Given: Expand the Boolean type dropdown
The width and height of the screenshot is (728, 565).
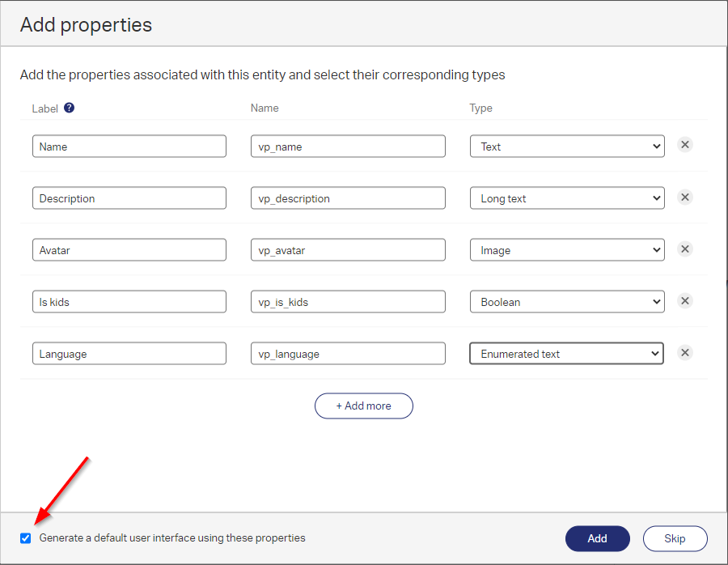Looking at the screenshot, I should point(567,302).
